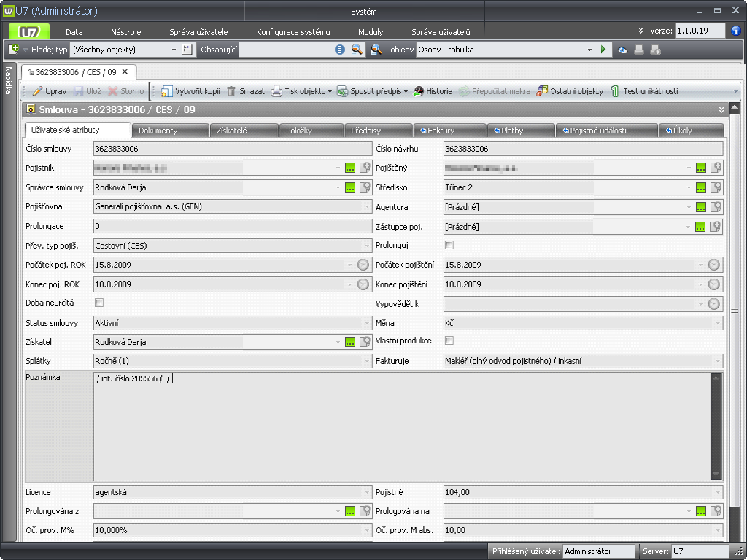This screenshot has width=747, height=560.
Task: Click the Smazat delete button
Action: tap(246, 91)
